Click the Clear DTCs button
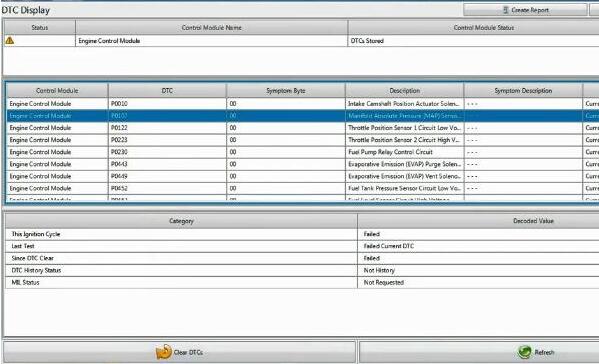 tap(180, 352)
